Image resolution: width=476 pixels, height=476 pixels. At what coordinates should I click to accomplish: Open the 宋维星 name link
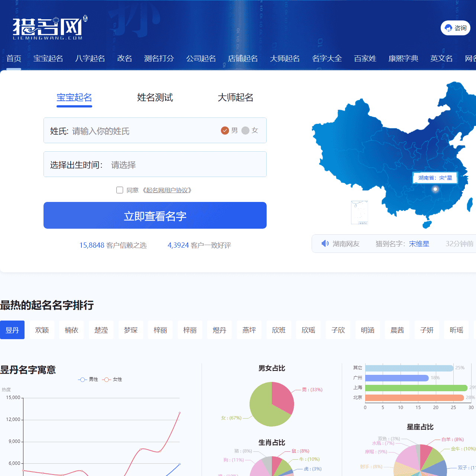pos(419,244)
